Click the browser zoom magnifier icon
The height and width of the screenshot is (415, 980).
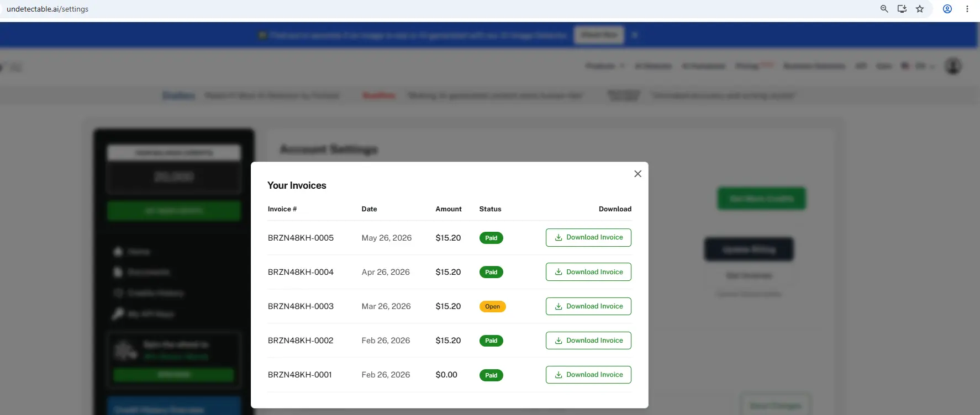point(884,9)
